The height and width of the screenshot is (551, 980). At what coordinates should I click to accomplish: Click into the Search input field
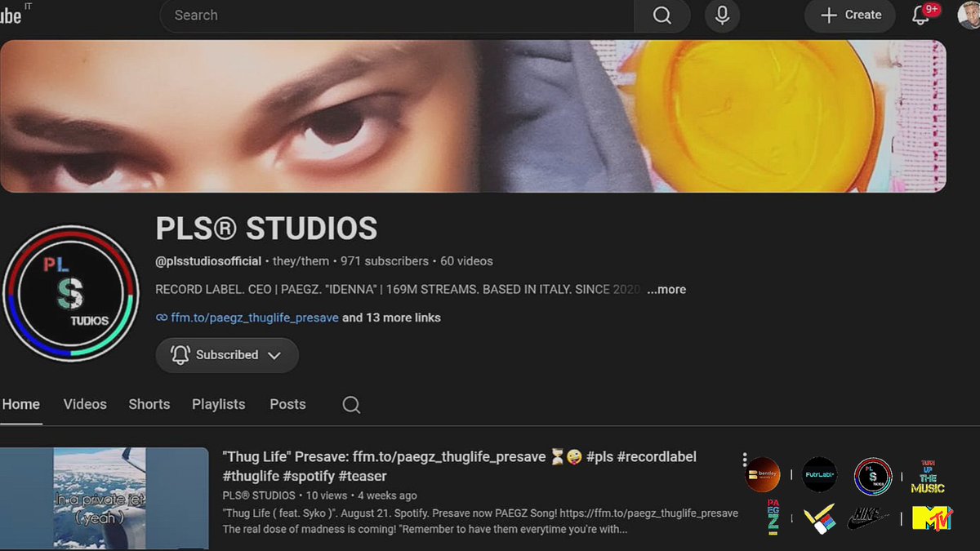[397, 16]
